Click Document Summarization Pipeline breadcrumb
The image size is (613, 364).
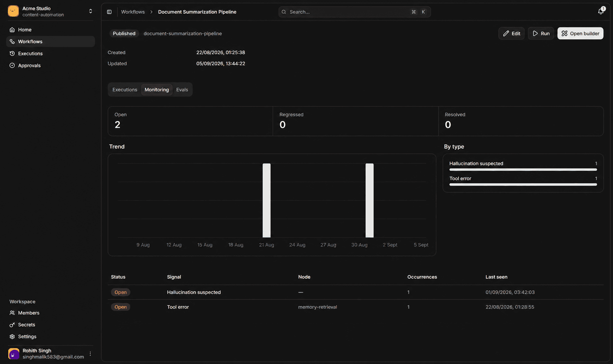point(197,12)
